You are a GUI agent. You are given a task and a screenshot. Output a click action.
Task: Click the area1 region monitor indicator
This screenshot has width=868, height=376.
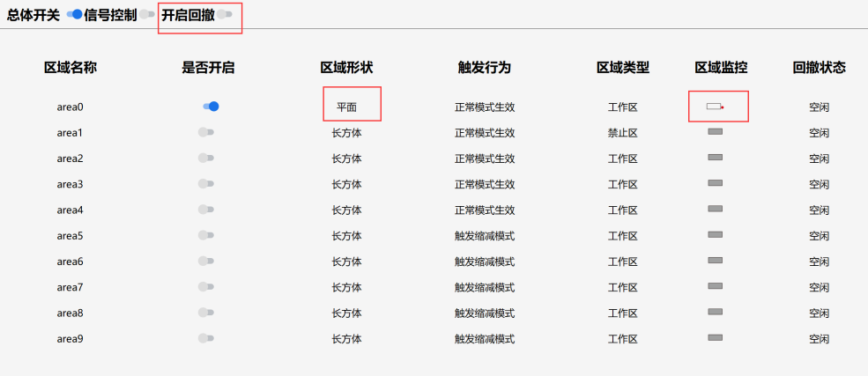pyautogui.click(x=716, y=131)
